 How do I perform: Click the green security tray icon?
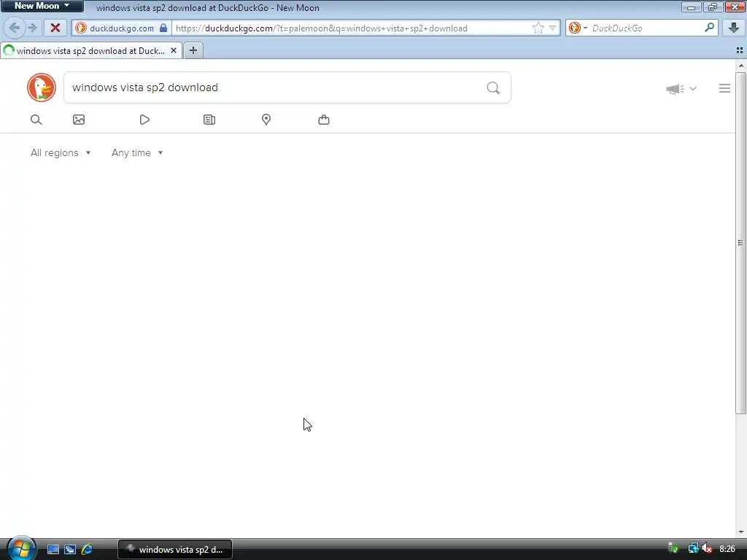pos(673,549)
